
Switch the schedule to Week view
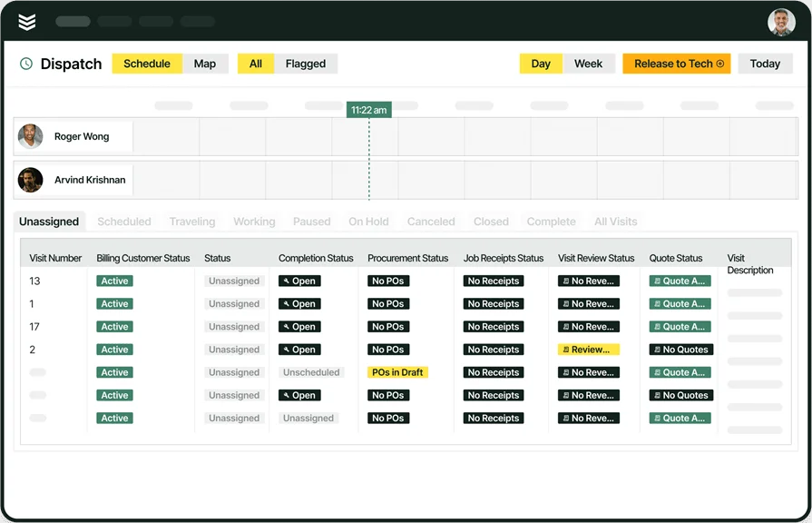[x=589, y=64]
